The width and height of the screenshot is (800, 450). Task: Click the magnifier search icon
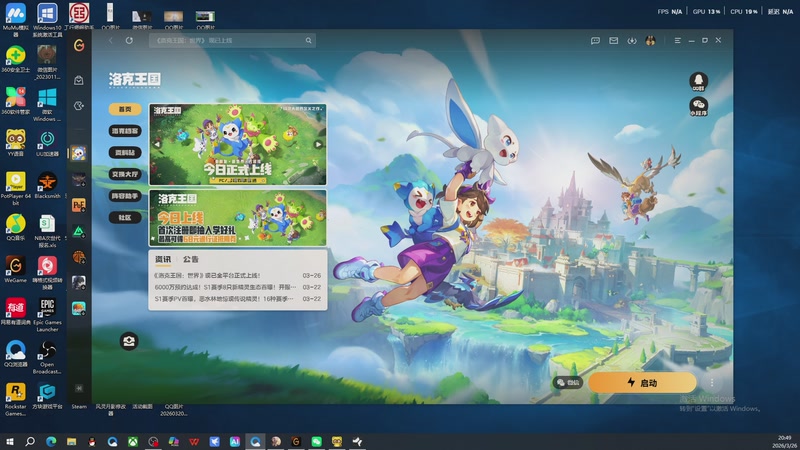point(308,40)
